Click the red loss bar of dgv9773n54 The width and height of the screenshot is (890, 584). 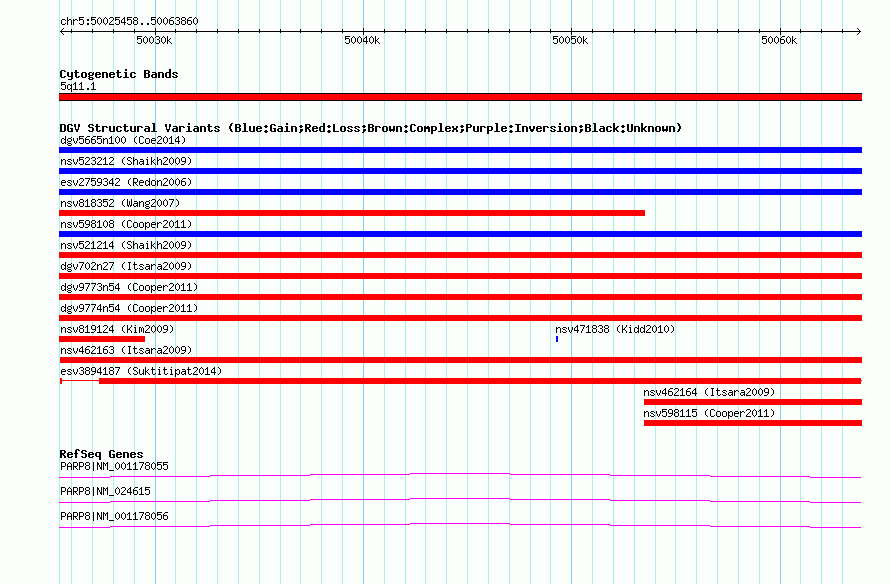pos(460,297)
